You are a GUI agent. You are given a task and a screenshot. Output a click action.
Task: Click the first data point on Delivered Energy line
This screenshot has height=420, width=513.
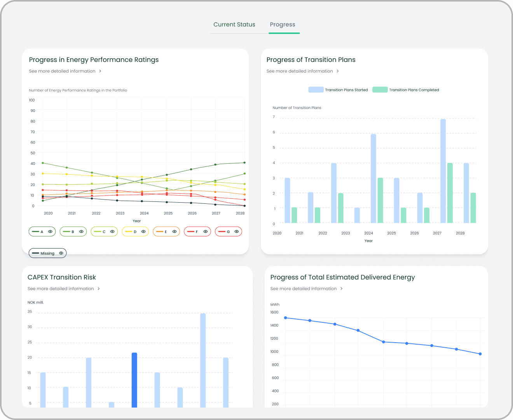coord(286,318)
